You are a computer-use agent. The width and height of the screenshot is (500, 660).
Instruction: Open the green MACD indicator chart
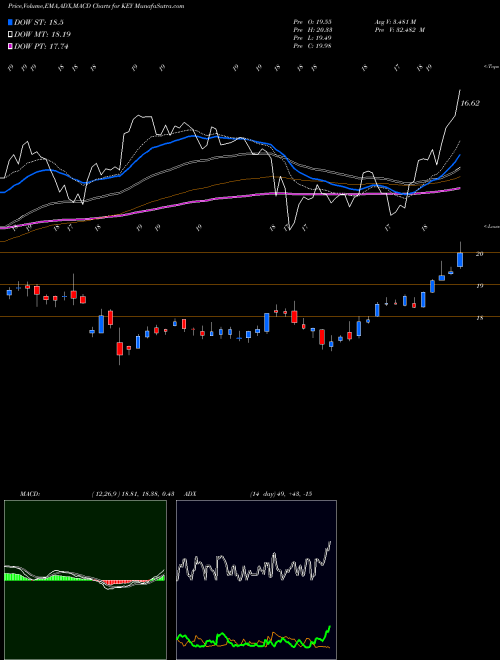tap(85, 580)
